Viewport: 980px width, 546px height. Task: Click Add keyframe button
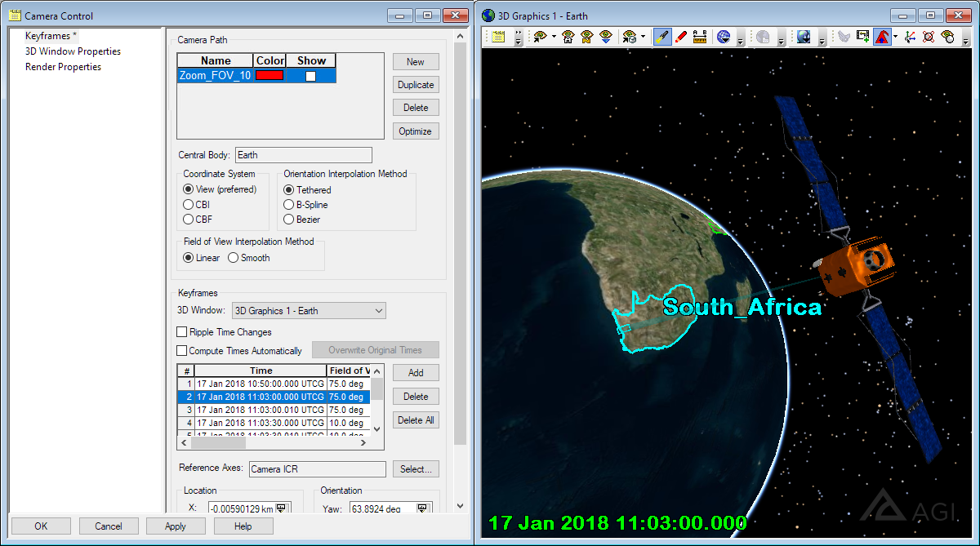(416, 372)
